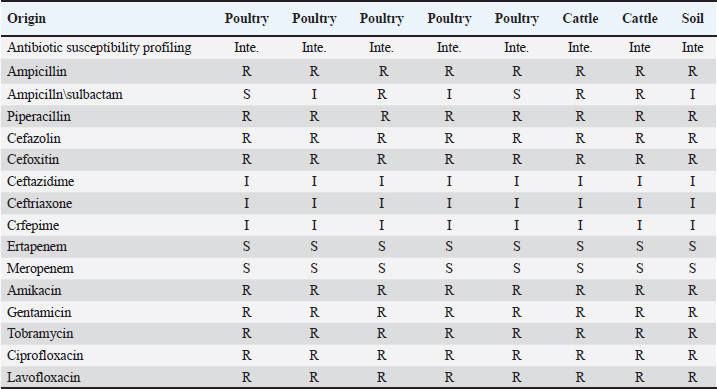The width and height of the screenshot is (717, 389).
Task: Click the Amikacin row label
Action: (x=34, y=290)
